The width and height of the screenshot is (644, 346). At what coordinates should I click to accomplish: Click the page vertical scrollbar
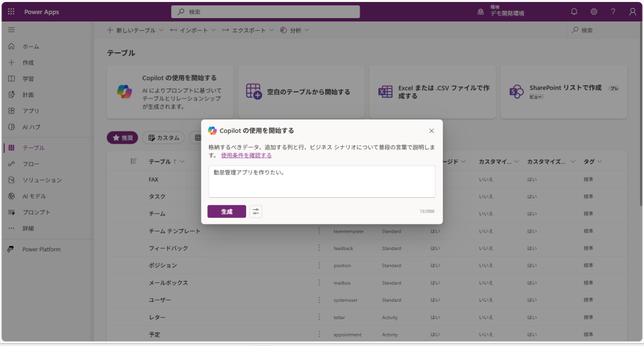(641, 115)
